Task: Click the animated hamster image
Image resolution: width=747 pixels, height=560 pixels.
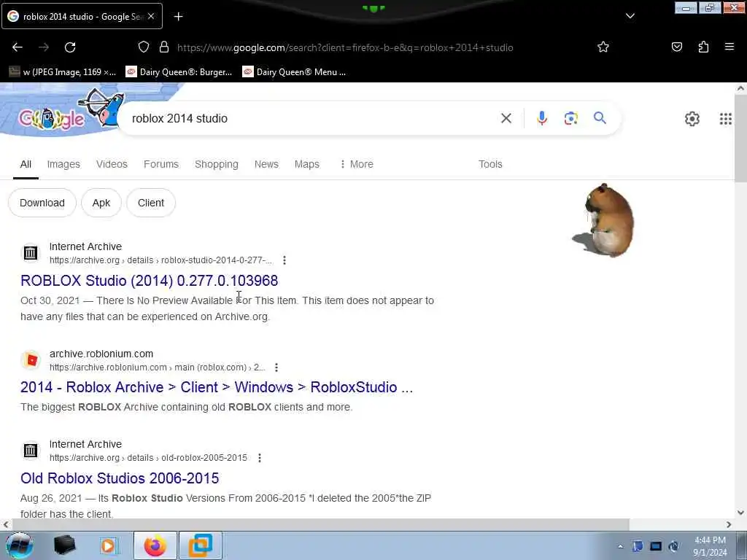Action: tap(605, 220)
